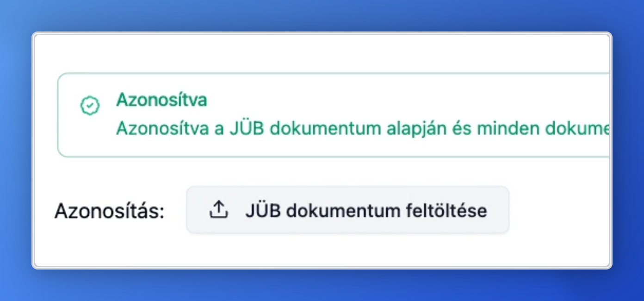
Task: Upload a JÜB document via the button
Action: tap(347, 210)
